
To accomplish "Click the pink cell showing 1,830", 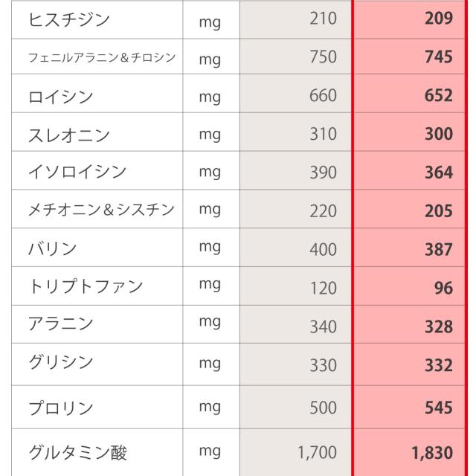I will pyautogui.click(x=431, y=451).
